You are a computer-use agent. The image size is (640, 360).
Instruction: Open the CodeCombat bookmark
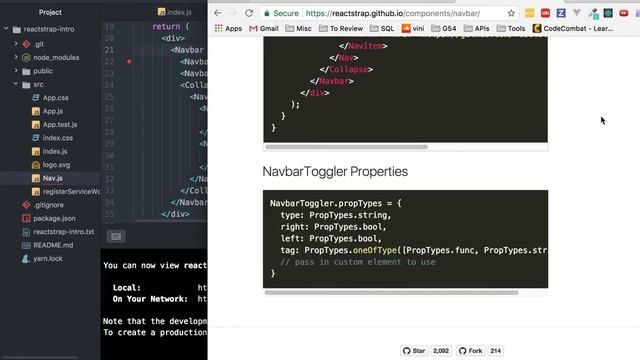(x=573, y=29)
